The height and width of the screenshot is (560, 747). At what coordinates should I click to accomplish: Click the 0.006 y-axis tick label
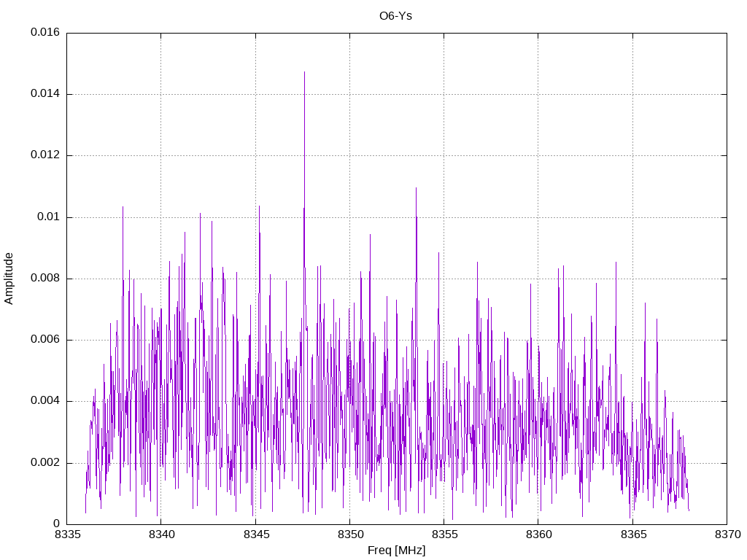pos(45,340)
